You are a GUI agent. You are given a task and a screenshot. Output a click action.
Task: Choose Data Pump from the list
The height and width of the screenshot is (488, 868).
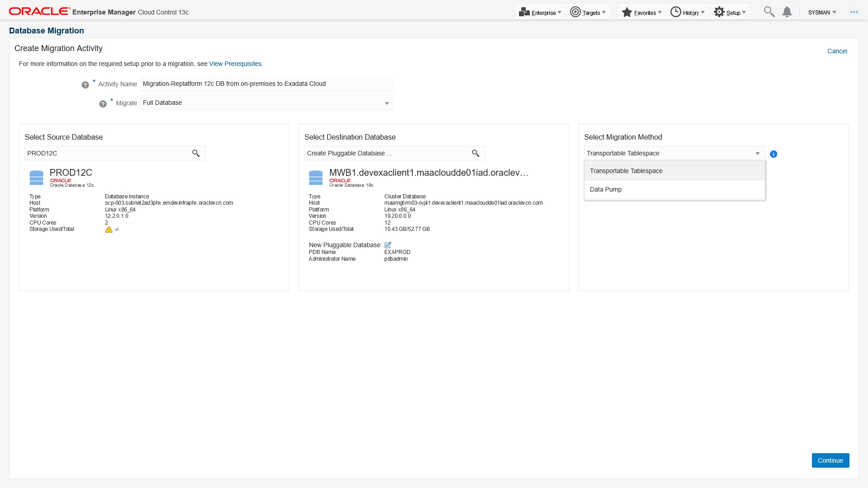coord(606,189)
